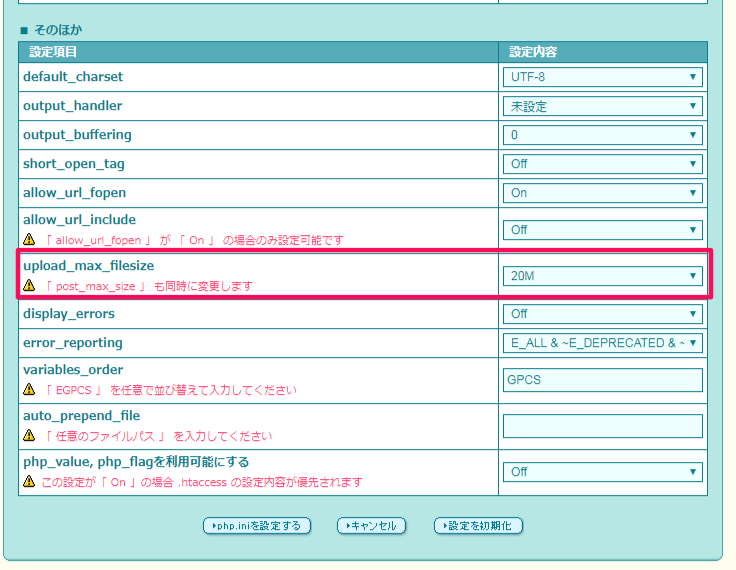Focus the empty auto_prepend_file input field
736x570 pixels.
pyautogui.click(x=602, y=426)
